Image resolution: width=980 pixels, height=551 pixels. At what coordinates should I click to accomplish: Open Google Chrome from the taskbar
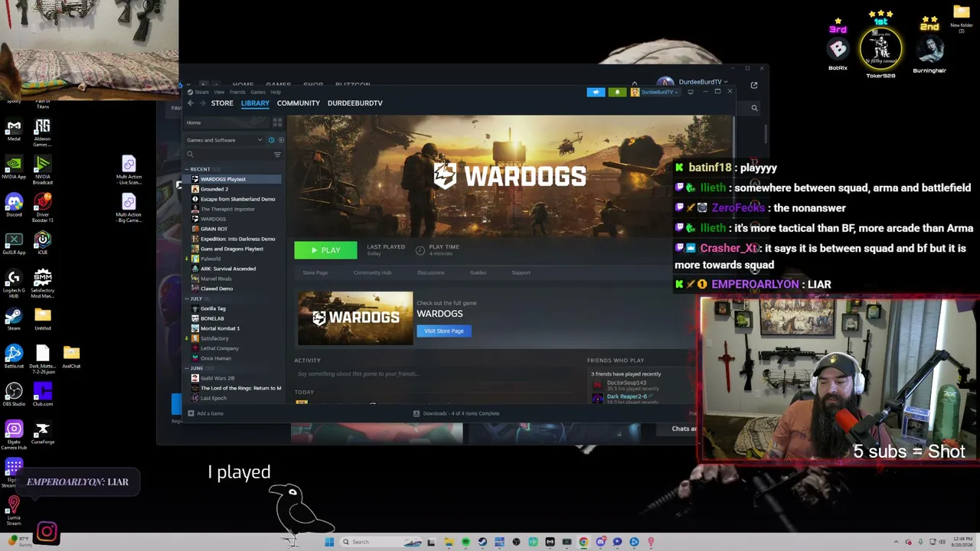(583, 542)
